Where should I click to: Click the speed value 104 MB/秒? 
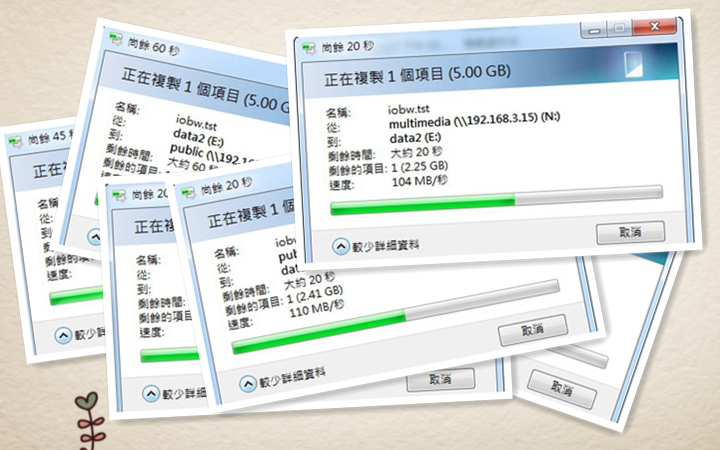(x=419, y=181)
